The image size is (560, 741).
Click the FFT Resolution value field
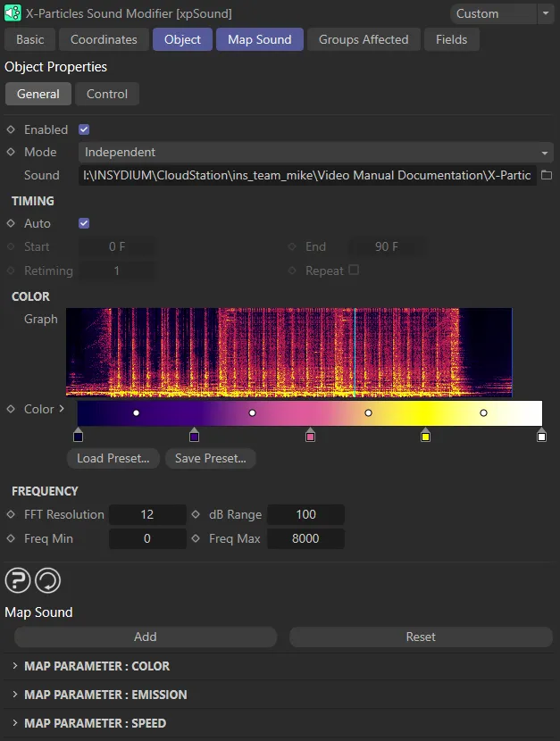tap(147, 514)
